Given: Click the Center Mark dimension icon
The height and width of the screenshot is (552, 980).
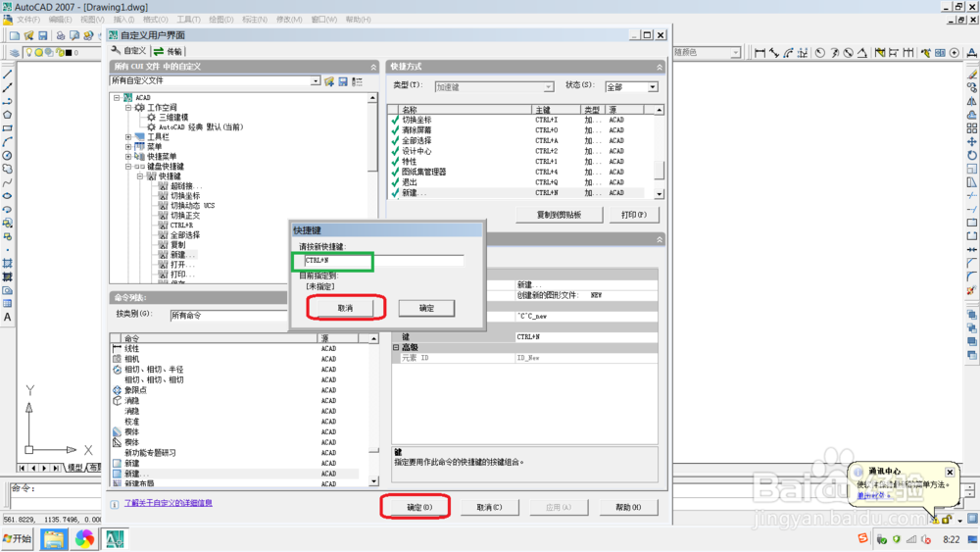Looking at the screenshot, I should pos(955,53).
